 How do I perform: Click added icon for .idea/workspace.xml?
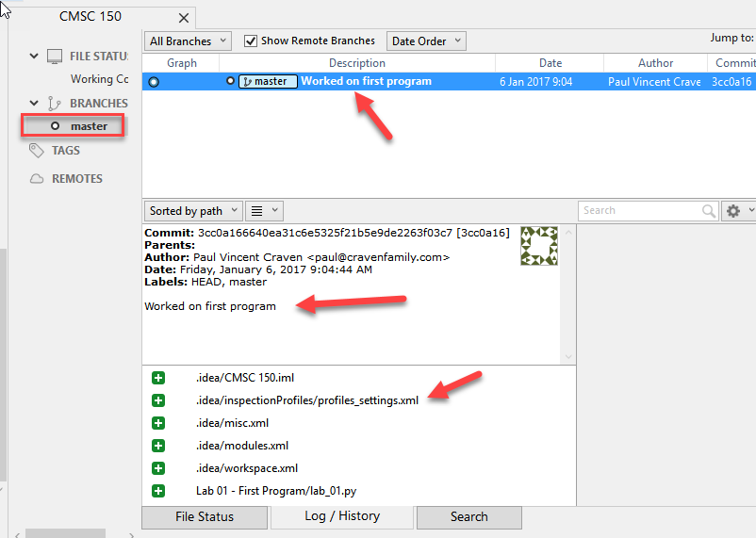point(158,468)
